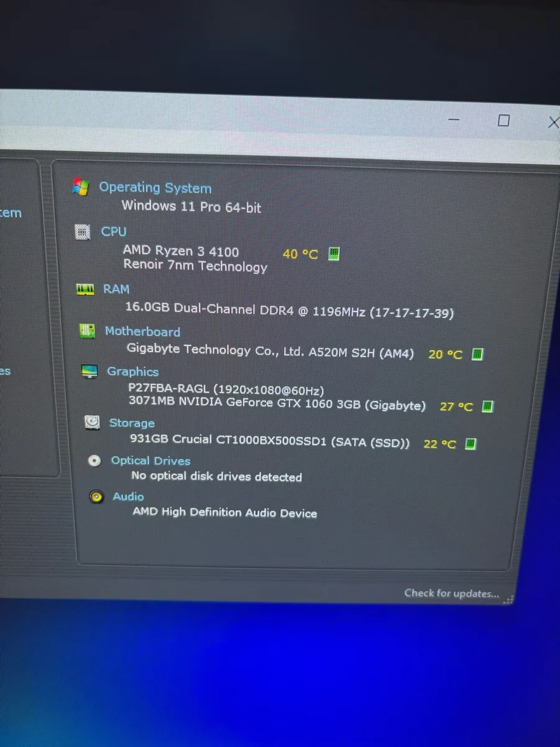The height and width of the screenshot is (747, 560).
Task: Open the Audio section heading
Action: 128,497
